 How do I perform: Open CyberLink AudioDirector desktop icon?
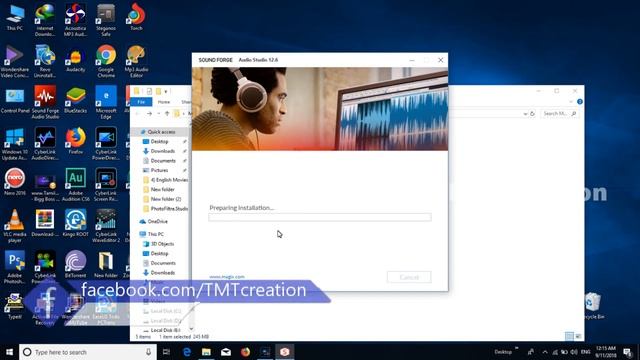(x=45, y=144)
